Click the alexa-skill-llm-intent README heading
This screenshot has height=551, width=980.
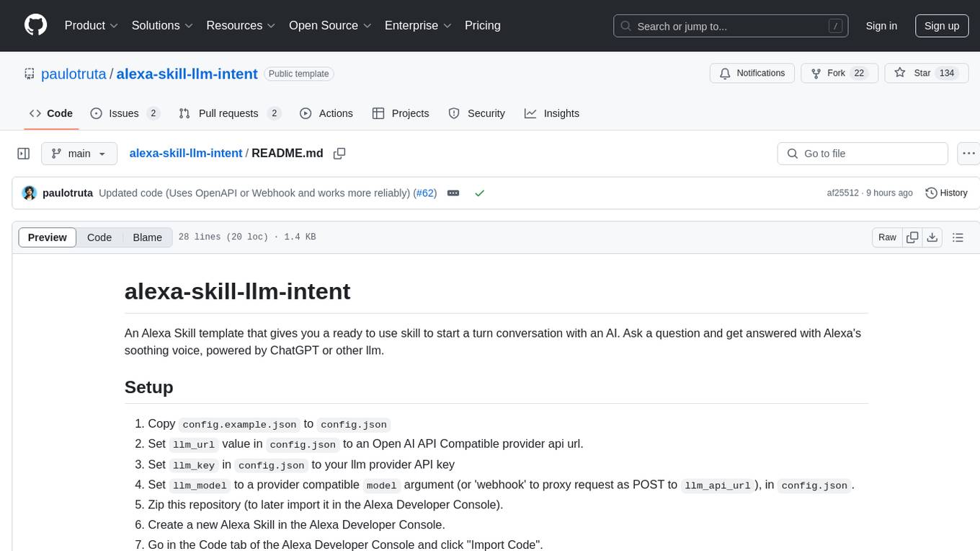point(238,291)
